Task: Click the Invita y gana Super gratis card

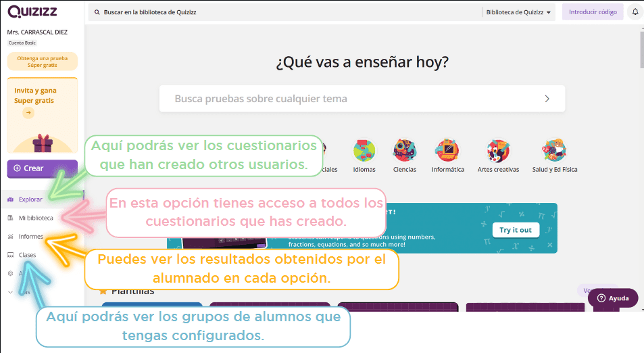Action: pyautogui.click(x=43, y=115)
